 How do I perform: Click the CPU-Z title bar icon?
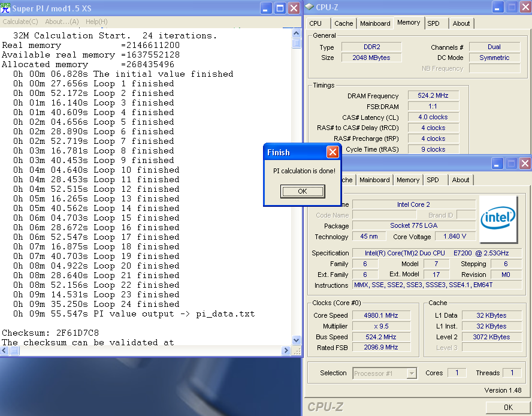tap(309, 7)
